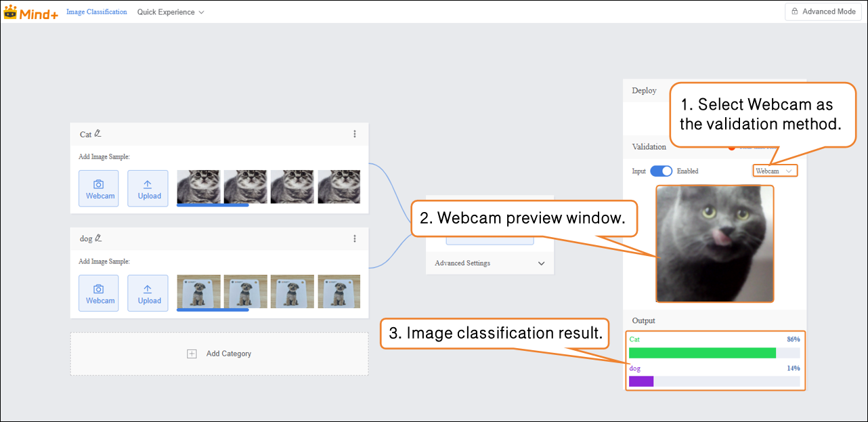The image size is (868, 422).
Task: Open the Webcam validation input dropdown
Action: coord(774,171)
